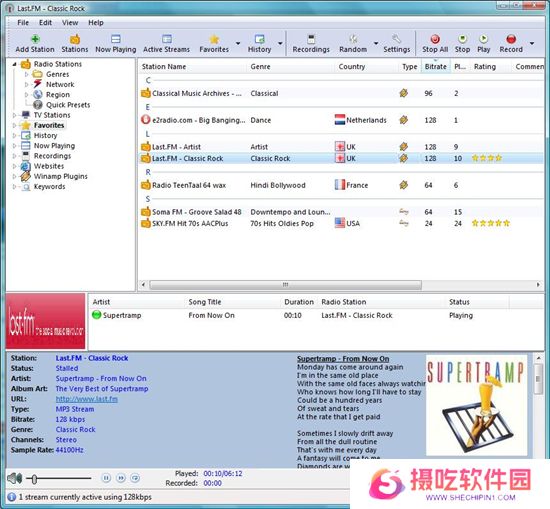
Task: Click the station list horizontal scrollbar
Action: point(286,284)
